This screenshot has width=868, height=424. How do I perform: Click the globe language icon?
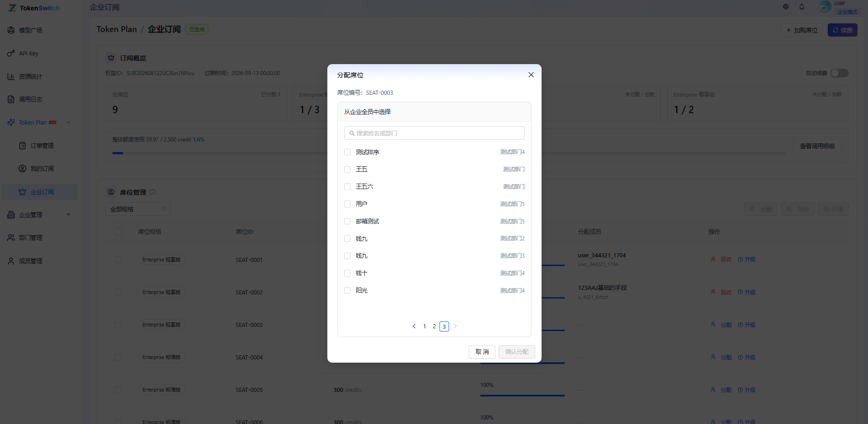(x=786, y=6)
